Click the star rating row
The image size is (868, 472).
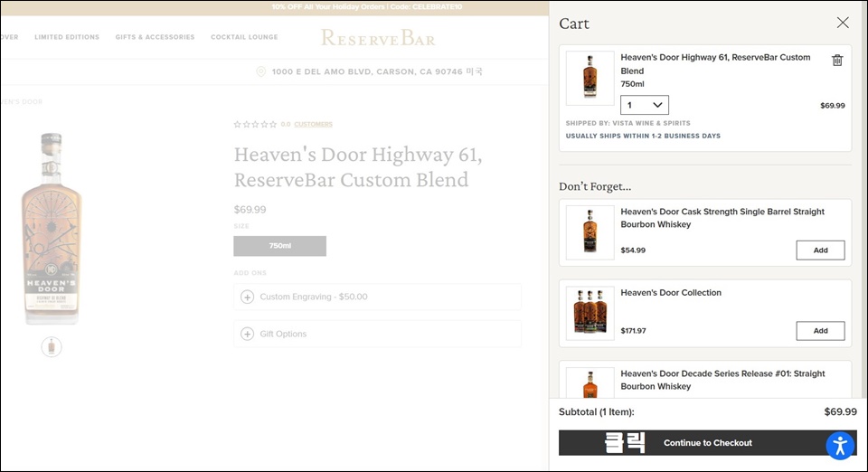coord(255,125)
